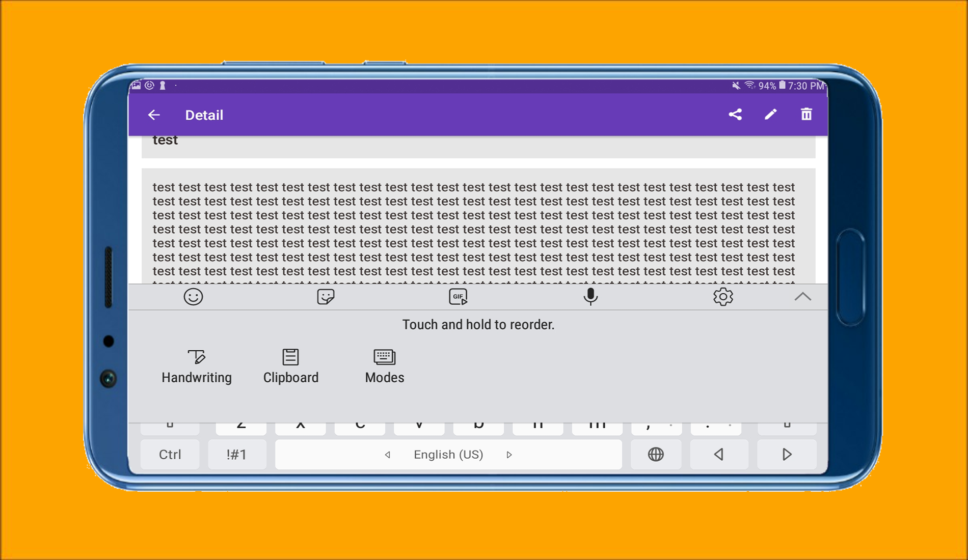Go back using the arrow beside Detail
This screenshot has height=560, width=968.
pos(154,115)
